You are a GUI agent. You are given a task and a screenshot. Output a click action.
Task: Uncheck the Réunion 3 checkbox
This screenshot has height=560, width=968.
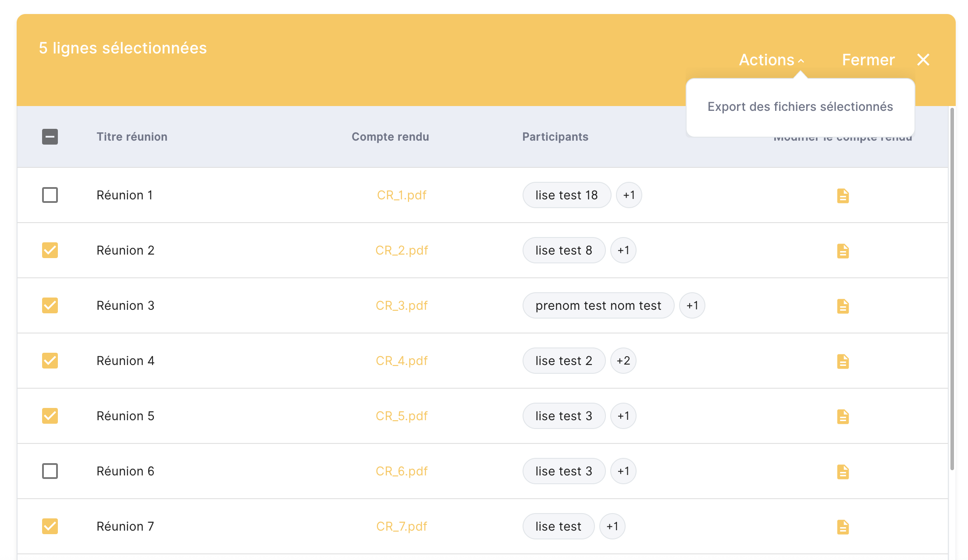(x=50, y=305)
